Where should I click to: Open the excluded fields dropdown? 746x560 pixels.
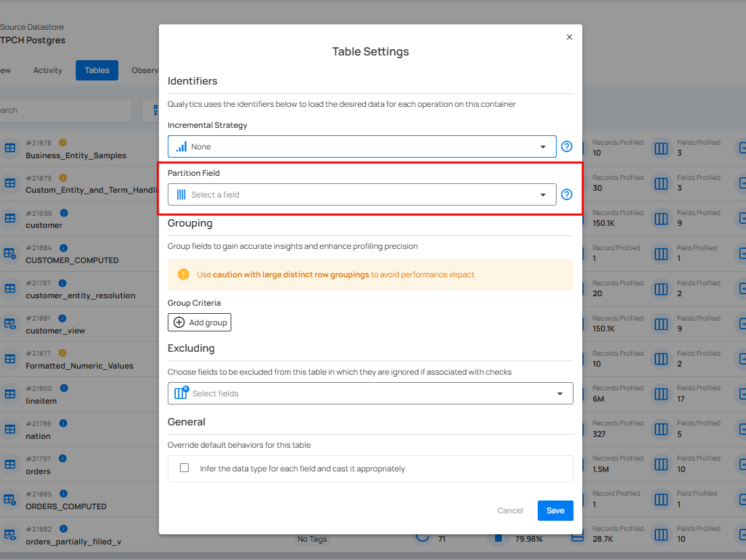coord(370,394)
